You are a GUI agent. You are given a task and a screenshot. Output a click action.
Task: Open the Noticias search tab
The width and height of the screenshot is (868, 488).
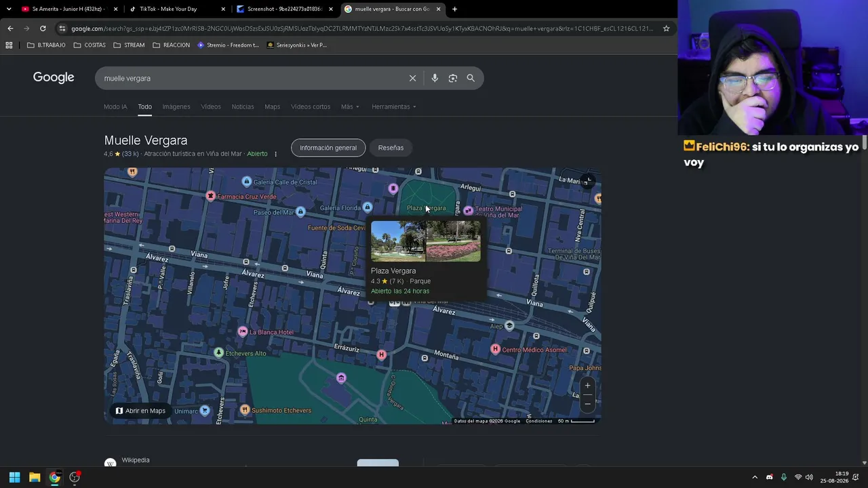[243, 106]
